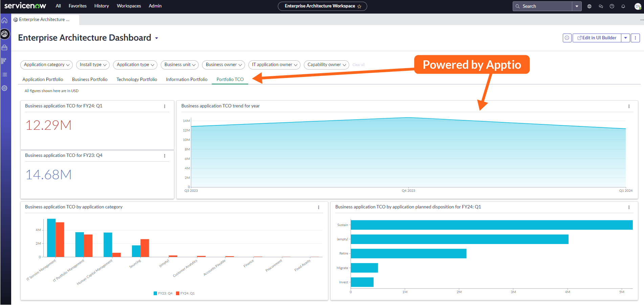Screen dimensions: 644x305
Task: Click the tab bar overflow ellipsis
Action: (x=642, y=20)
